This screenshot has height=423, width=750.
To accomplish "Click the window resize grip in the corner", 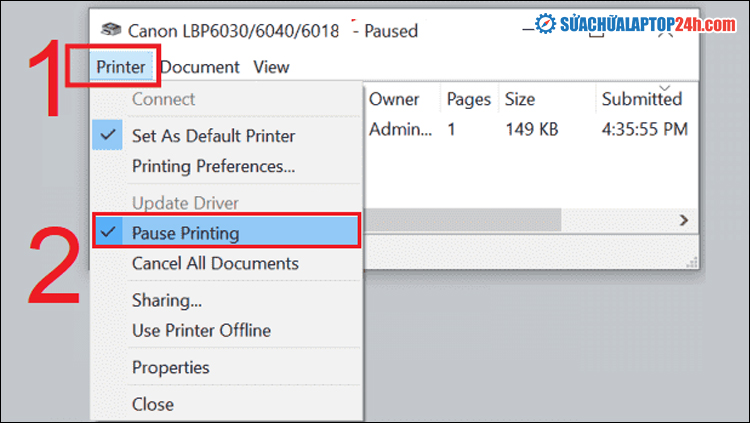I will click(692, 262).
